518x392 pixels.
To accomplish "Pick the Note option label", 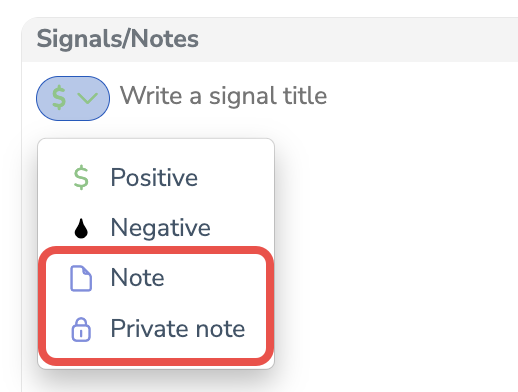I will pos(137,277).
